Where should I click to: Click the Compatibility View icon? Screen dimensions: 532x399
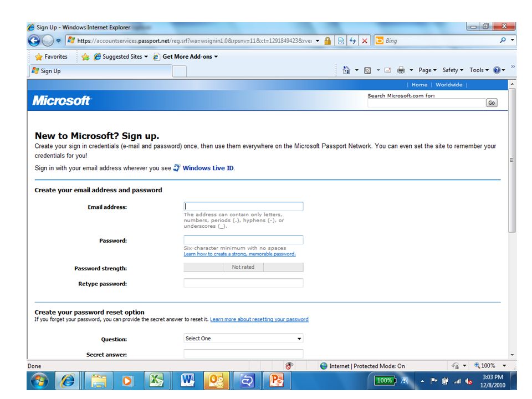[341, 40]
